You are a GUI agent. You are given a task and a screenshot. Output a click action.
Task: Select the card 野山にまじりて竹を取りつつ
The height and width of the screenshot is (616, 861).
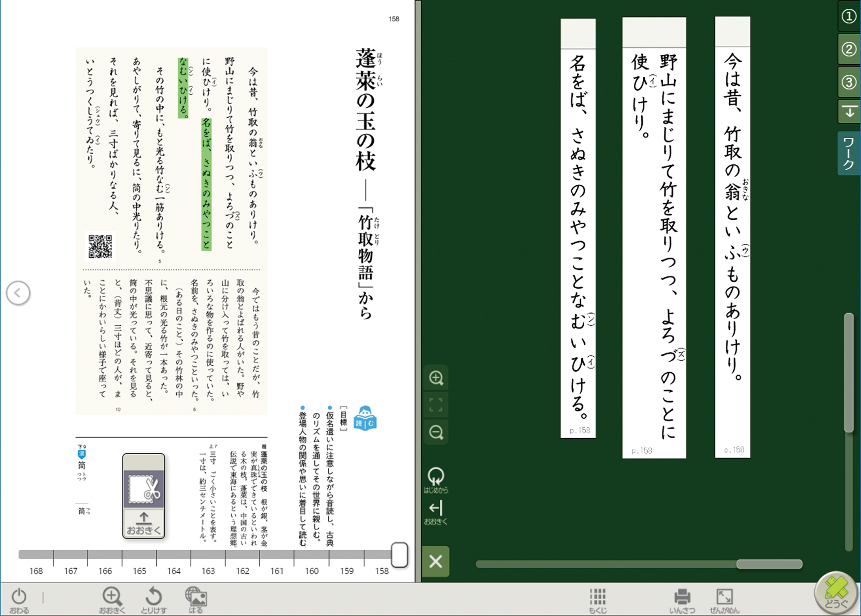[654, 238]
